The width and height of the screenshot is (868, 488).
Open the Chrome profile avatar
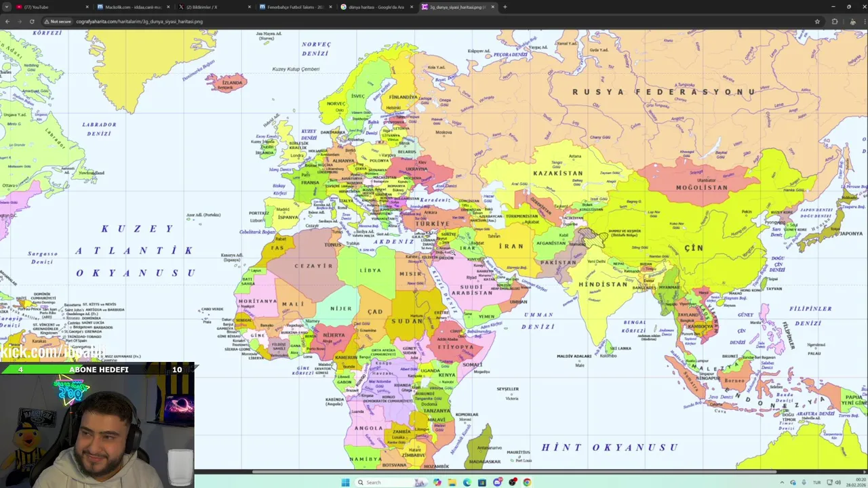(852, 21)
